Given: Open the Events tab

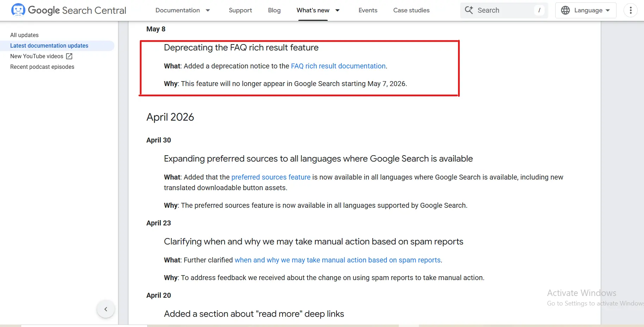Looking at the screenshot, I should (x=368, y=10).
